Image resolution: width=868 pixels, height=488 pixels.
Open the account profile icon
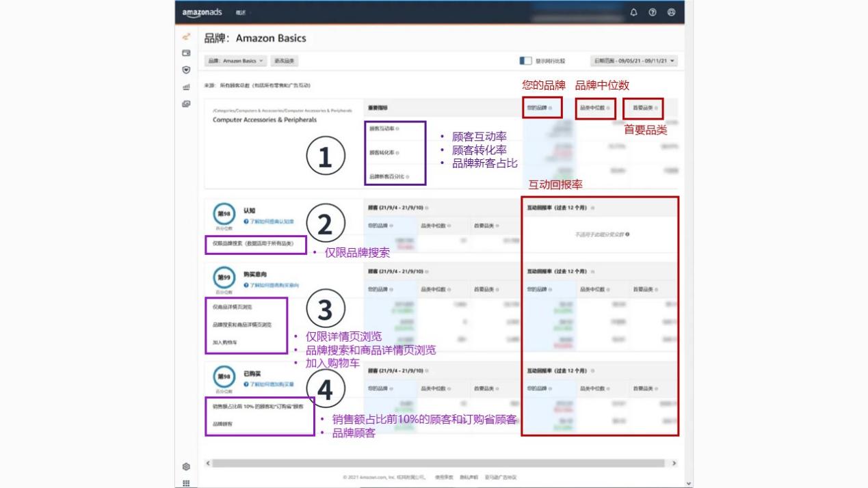tap(671, 12)
